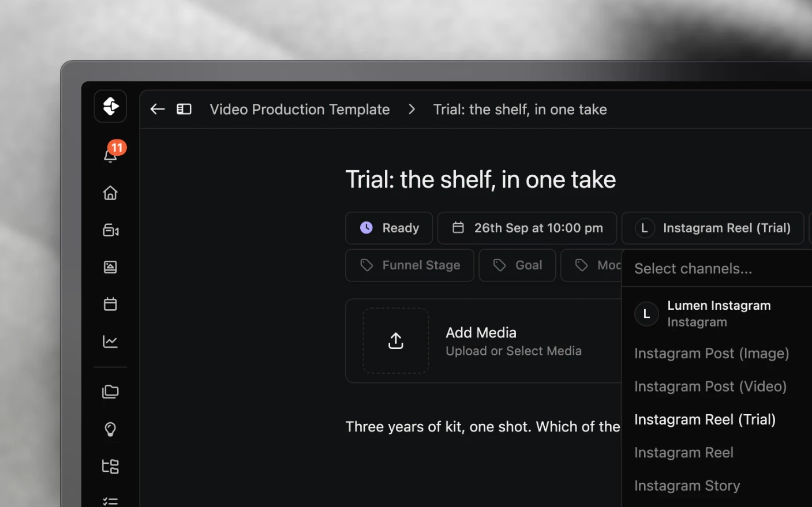Open the Goal tag dropdown
812x507 pixels.
pyautogui.click(x=517, y=265)
